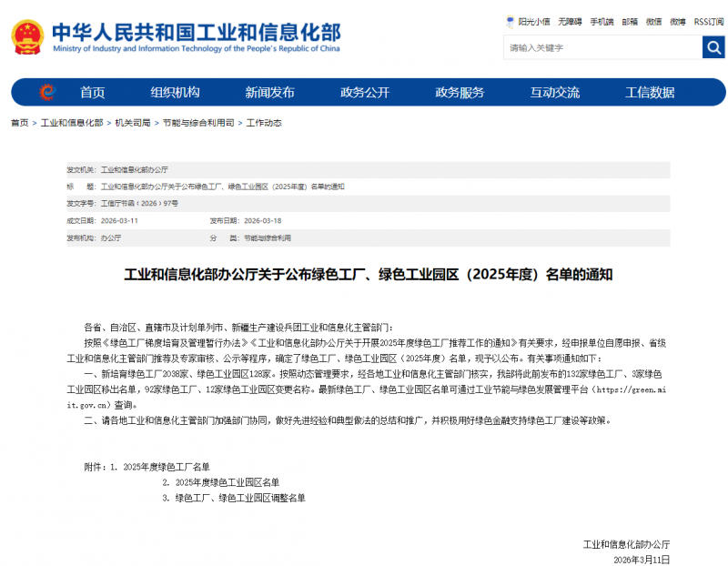The height and width of the screenshot is (566, 728).
Task: Click the 邮箱 mailbox icon
Action: coord(630,20)
